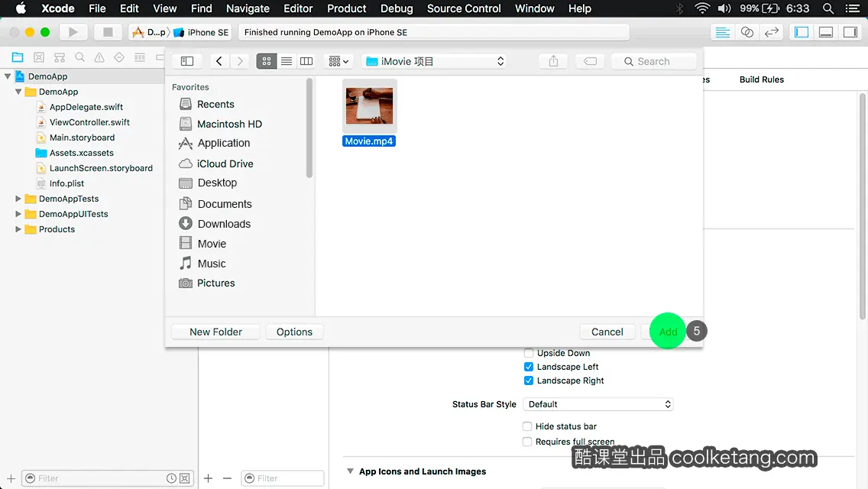Expand the DemoAppUITests group

18,214
